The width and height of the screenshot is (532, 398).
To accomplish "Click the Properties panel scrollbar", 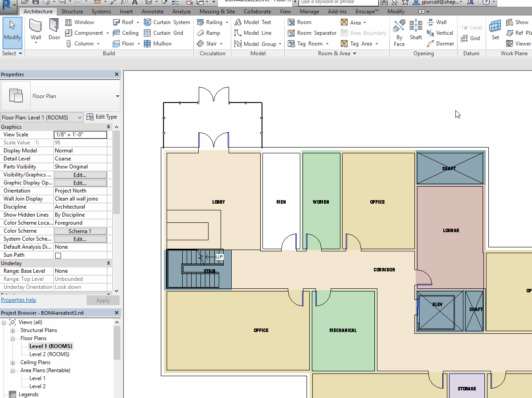I will click(117, 172).
